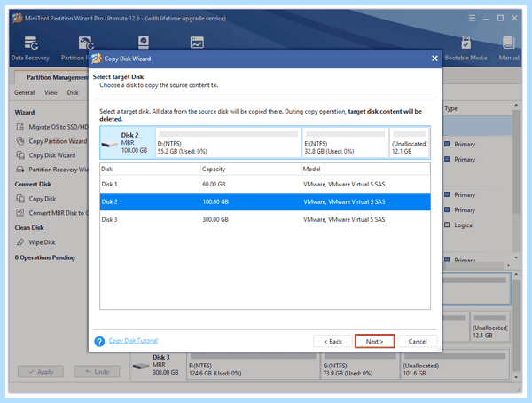Click G:(NTFS) 73.9 GB partition in main window
This screenshot has width=532, height=403.
click(360, 366)
